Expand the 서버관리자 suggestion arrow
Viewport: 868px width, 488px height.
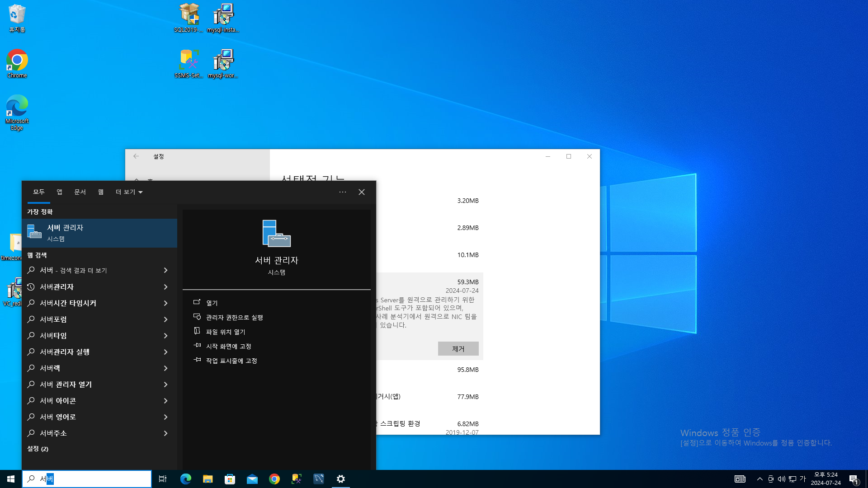click(x=165, y=287)
